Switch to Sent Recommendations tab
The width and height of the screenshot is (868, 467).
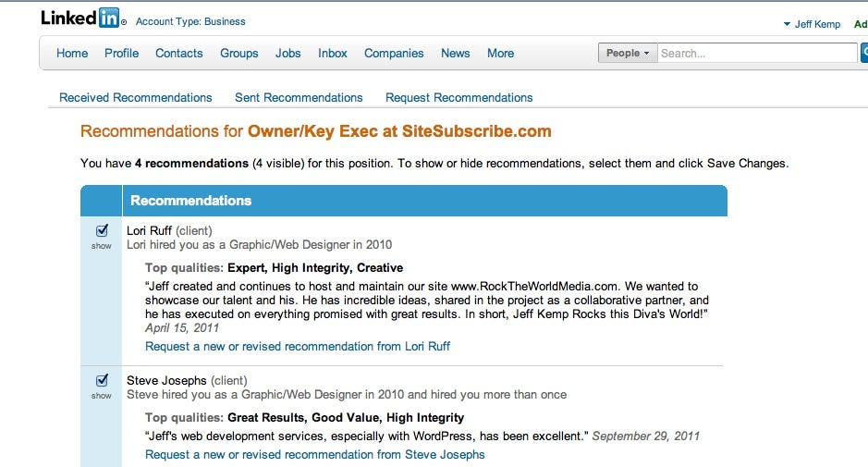[x=299, y=97]
